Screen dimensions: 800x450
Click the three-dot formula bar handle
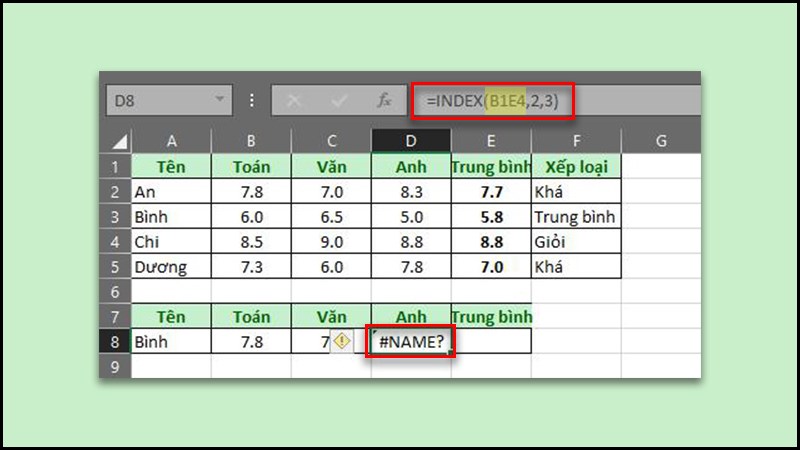[252, 100]
